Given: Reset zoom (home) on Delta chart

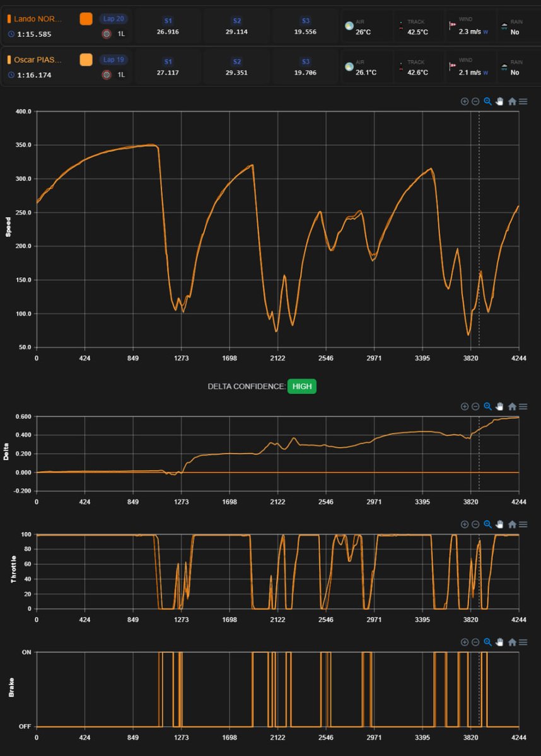Looking at the screenshot, I should click(x=512, y=406).
